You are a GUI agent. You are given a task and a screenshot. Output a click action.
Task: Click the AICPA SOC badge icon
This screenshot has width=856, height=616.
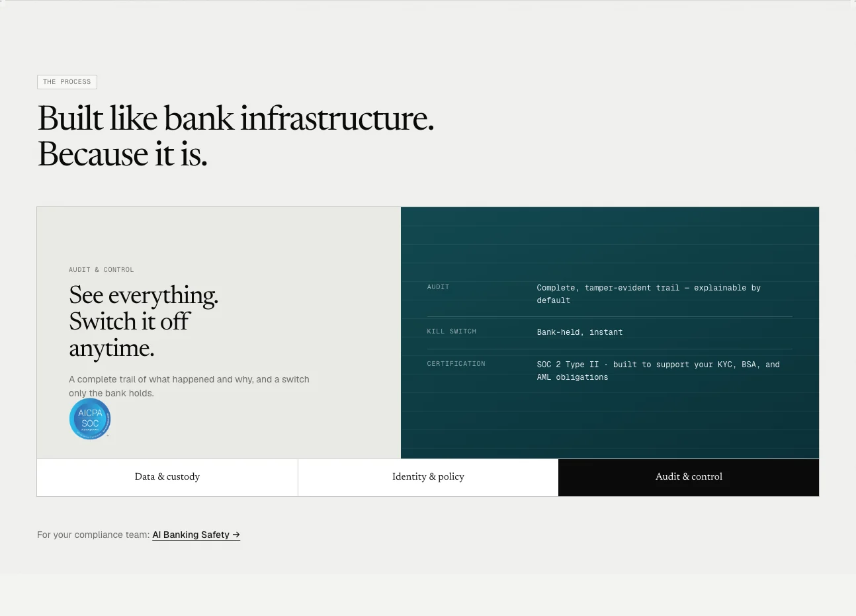coord(90,419)
